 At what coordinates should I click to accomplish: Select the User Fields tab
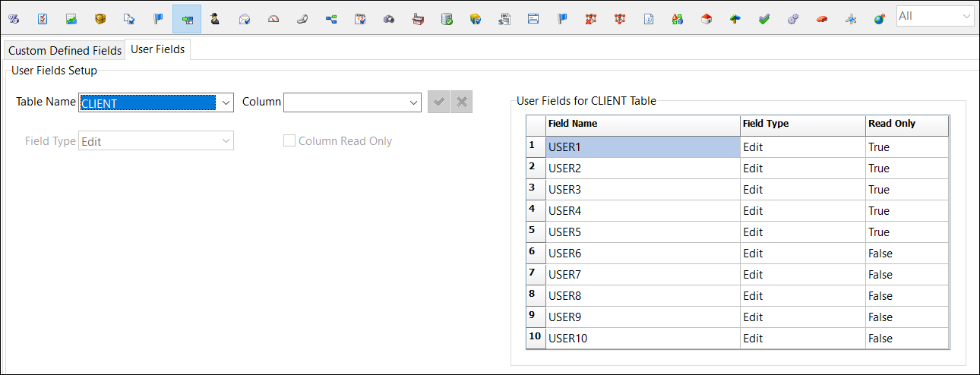click(x=158, y=49)
